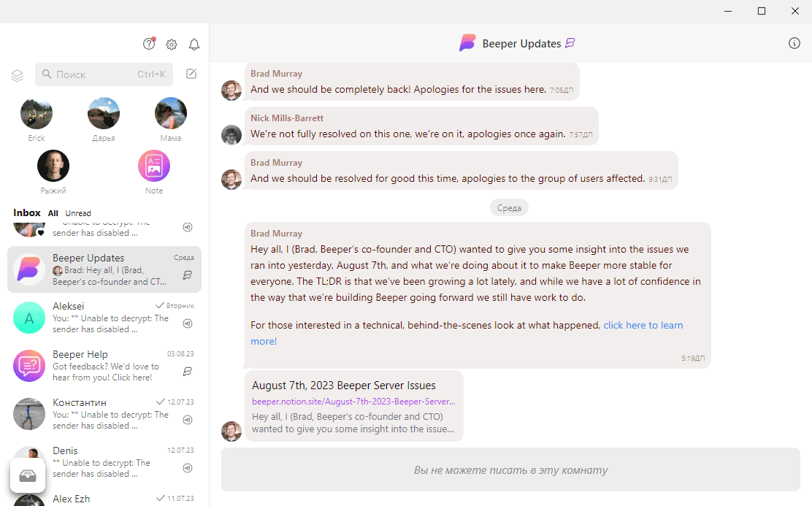
Task: Open Erick favorite contact avatar
Action: tap(37, 113)
